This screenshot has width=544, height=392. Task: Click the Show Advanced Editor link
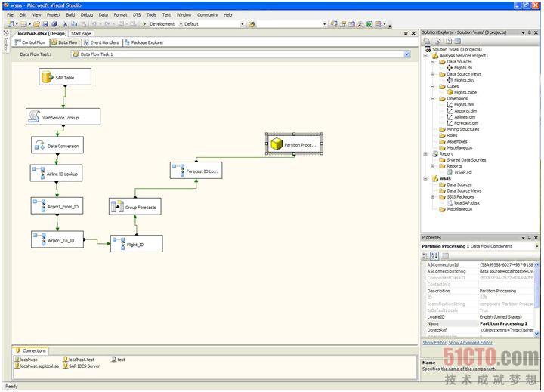click(x=471, y=343)
